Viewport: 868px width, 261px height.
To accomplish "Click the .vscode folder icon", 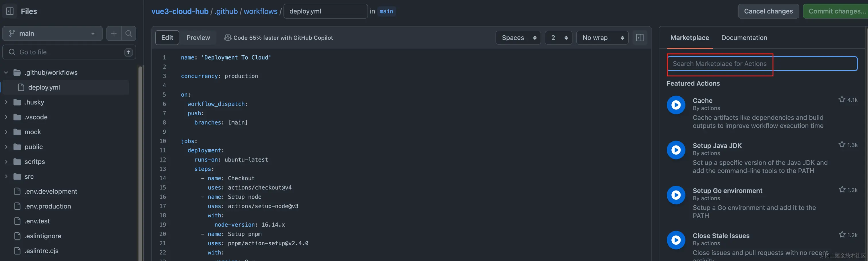I will tap(17, 117).
